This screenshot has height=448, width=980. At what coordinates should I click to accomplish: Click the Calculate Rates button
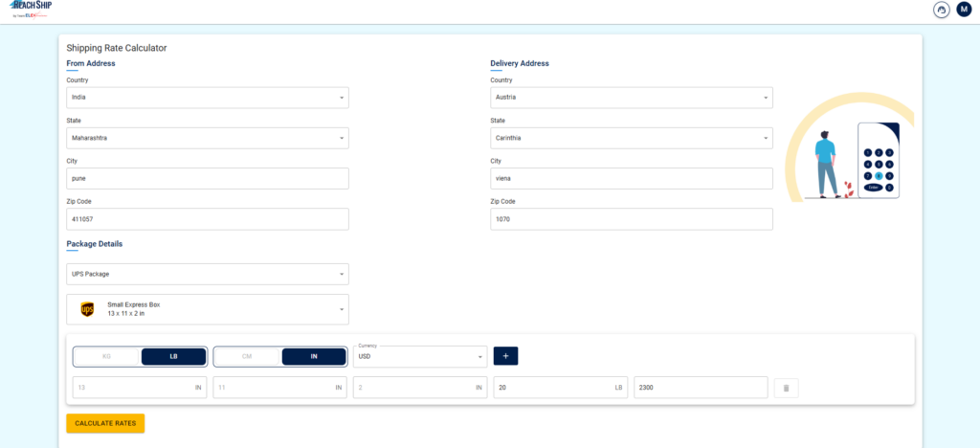(x=105, y=423)
